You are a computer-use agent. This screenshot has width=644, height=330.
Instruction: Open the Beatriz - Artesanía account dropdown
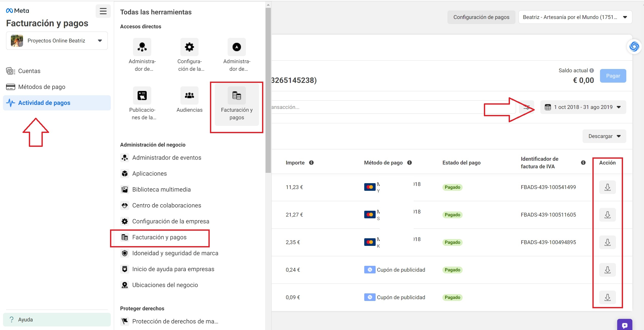click(575, 17)
